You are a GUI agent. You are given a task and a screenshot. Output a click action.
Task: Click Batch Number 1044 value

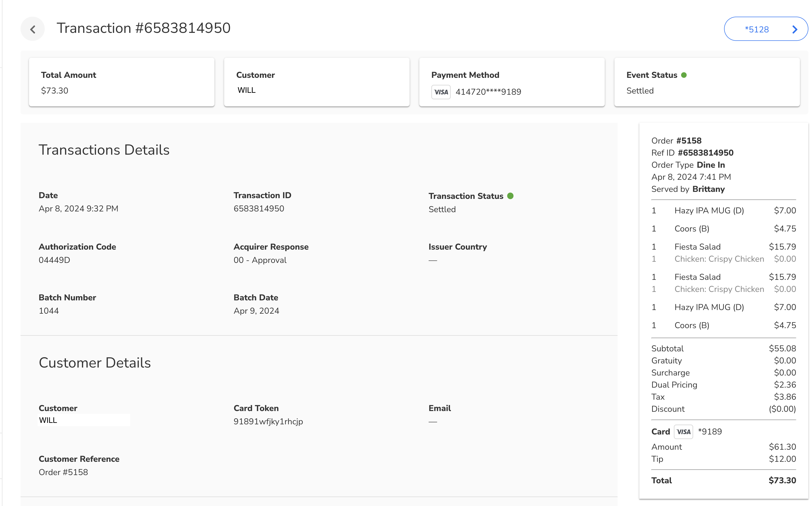click(x=49, y=311)
